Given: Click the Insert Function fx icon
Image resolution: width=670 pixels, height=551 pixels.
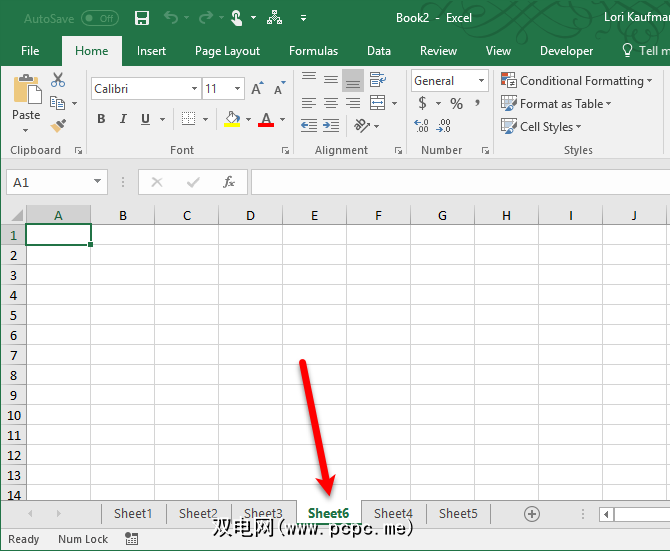Looking at the screenshot, I should (x=229, y=182).
